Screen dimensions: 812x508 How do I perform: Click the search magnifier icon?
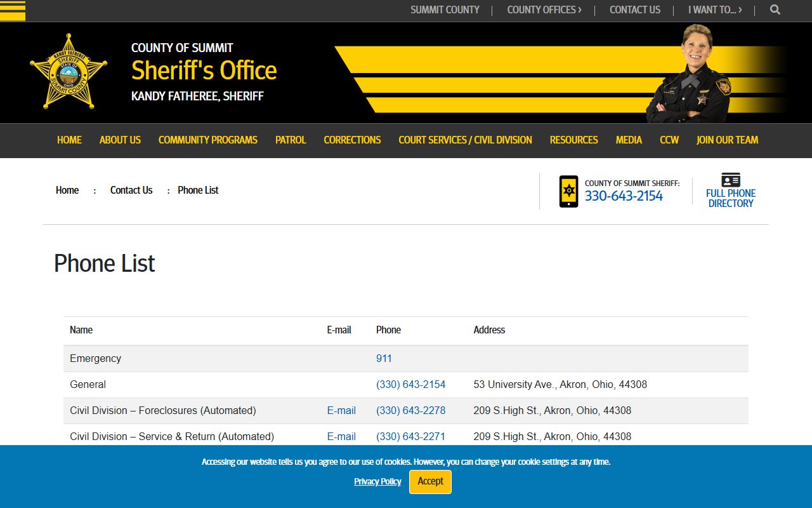click(775, 10)
